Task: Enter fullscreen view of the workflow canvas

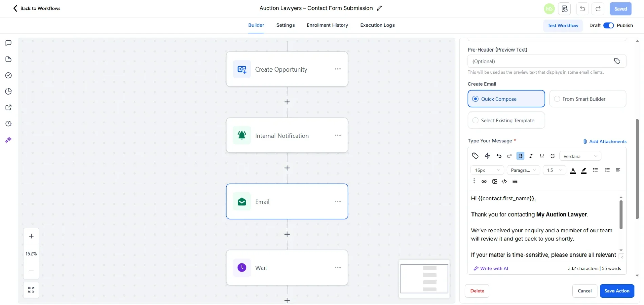Action: [x=31, y=290]
